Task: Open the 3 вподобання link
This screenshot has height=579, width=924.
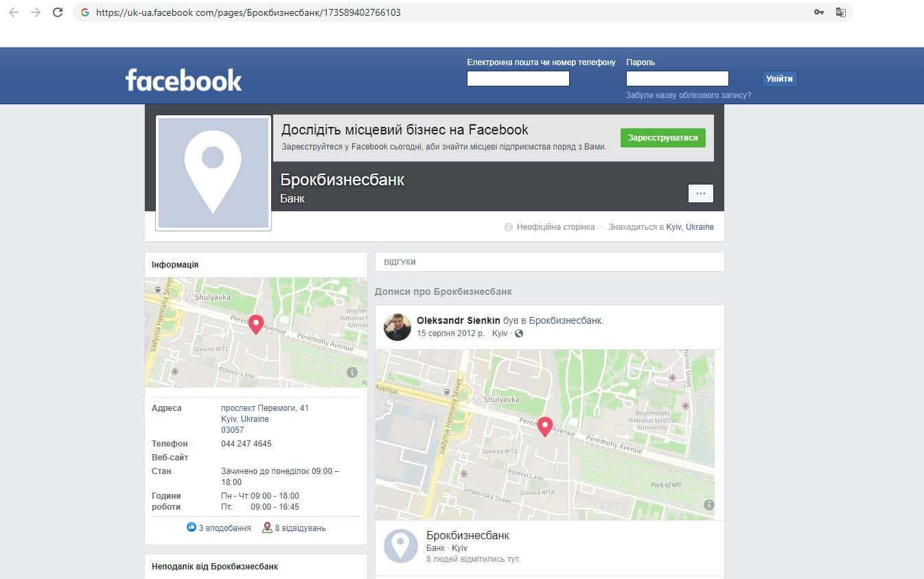Action: (224, 528)
